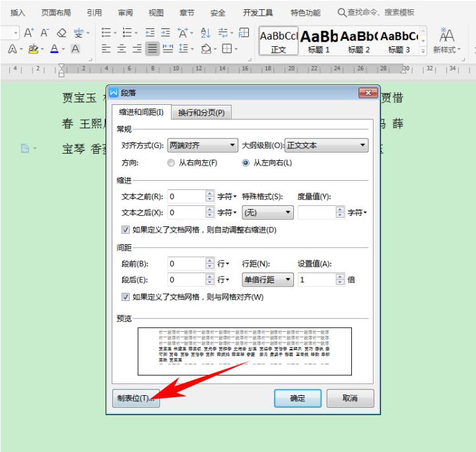Decrease paragraph indent in ribbon
The width and height of the screenshot is (476, 452).
pyautogui.click(x=150, y=32)
